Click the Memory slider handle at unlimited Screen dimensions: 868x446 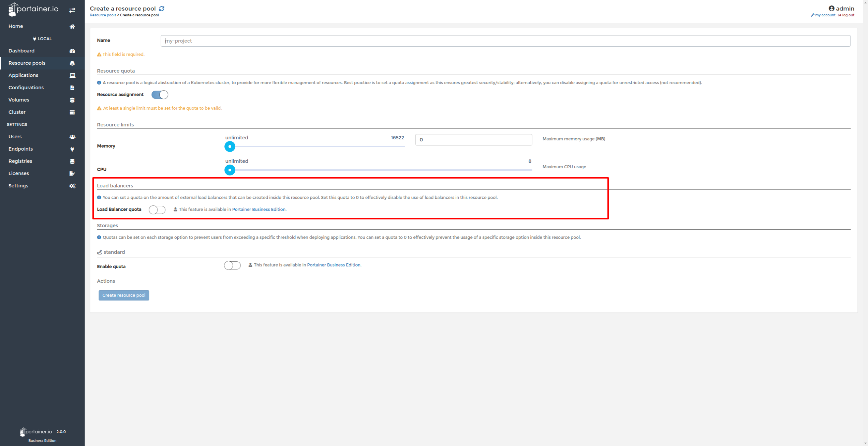230,147
